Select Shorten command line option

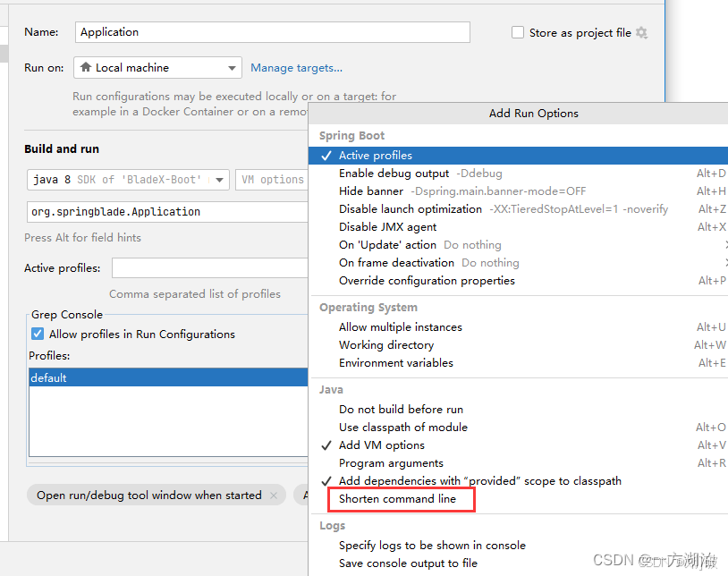[518, 499]
